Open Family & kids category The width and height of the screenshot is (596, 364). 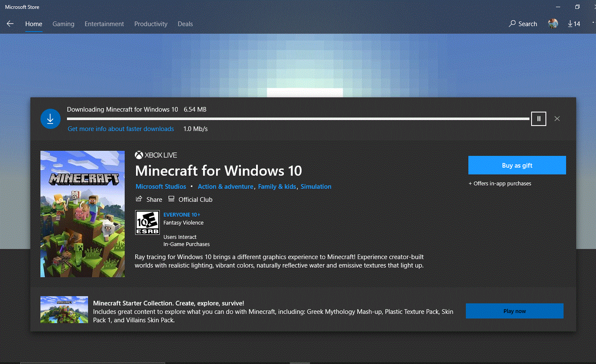pyautogui.click(x=277, y=187)
